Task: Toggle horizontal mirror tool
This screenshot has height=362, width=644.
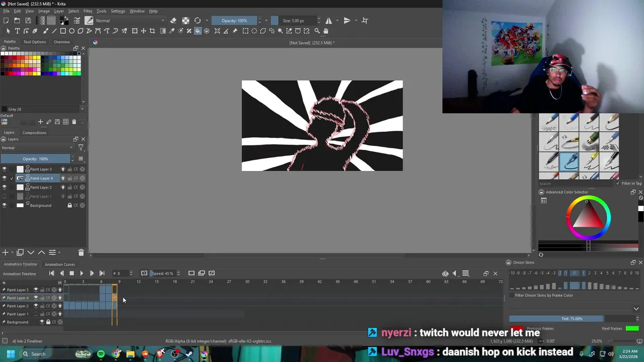Action: [x=329, y=21]
